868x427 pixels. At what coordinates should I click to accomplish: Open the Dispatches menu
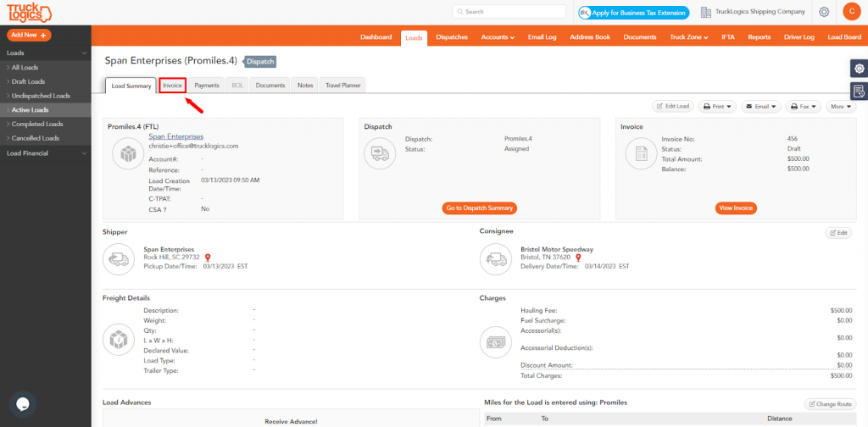(x=452, y=37)
